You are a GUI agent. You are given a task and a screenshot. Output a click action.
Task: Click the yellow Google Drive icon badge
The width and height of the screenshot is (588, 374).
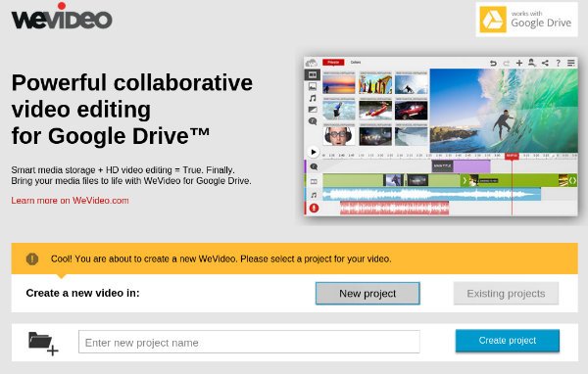pyautogui.click(x=493, y=20)
